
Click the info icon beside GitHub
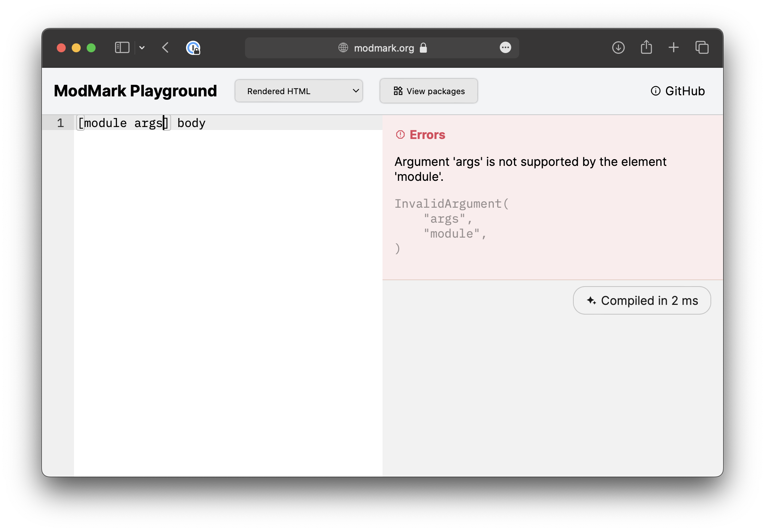(x=656, y=91)
